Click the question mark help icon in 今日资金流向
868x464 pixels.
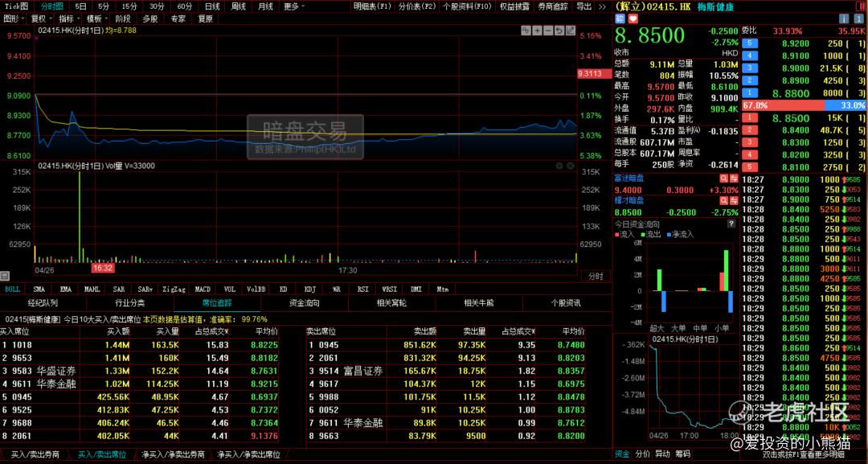pos(731,224)
